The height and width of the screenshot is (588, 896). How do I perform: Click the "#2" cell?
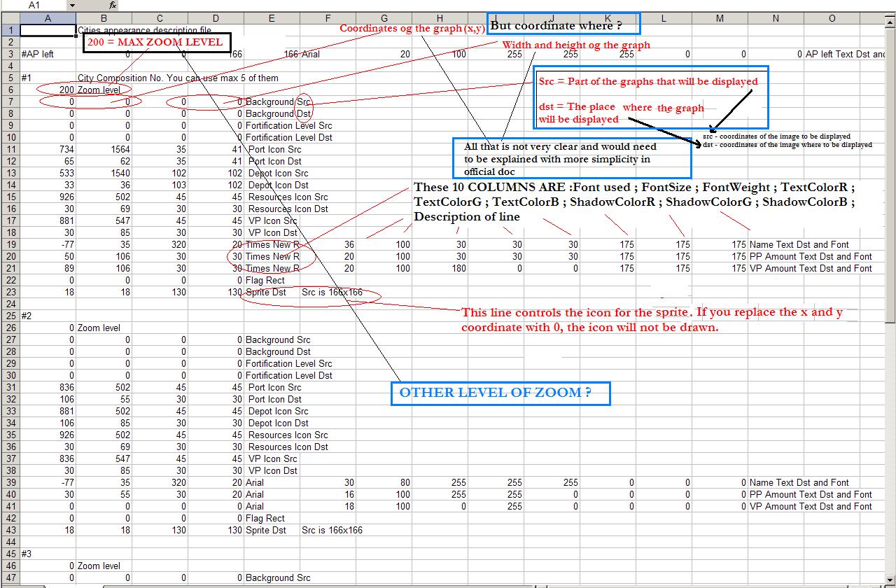pos(48,316)
